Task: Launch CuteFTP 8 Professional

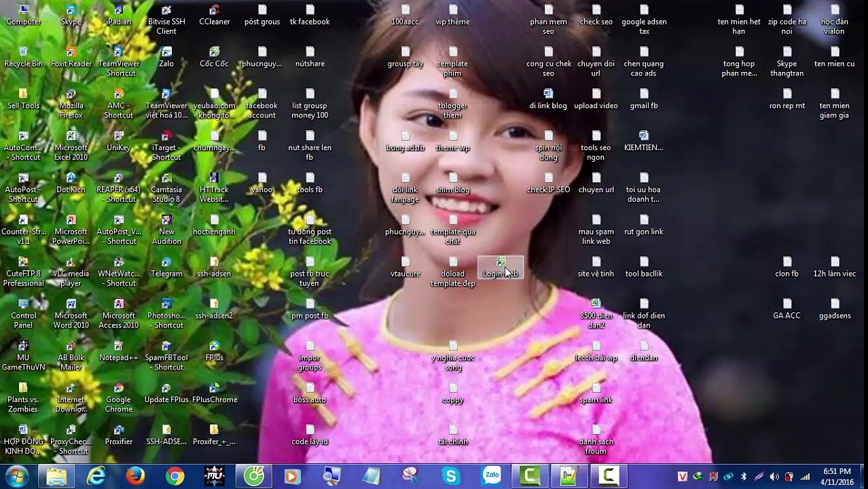Action: [24, 273]
